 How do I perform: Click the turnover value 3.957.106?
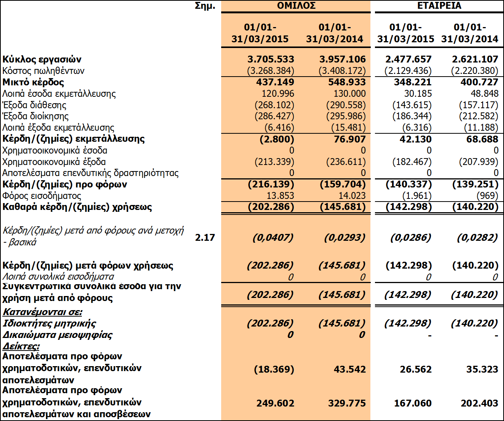pyautogui.click(x=343, y=59)
